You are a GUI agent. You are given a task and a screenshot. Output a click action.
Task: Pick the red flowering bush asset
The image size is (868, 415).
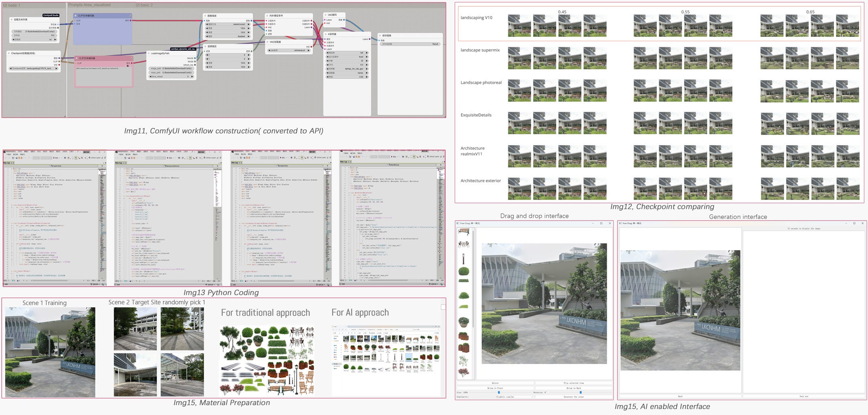464,372
